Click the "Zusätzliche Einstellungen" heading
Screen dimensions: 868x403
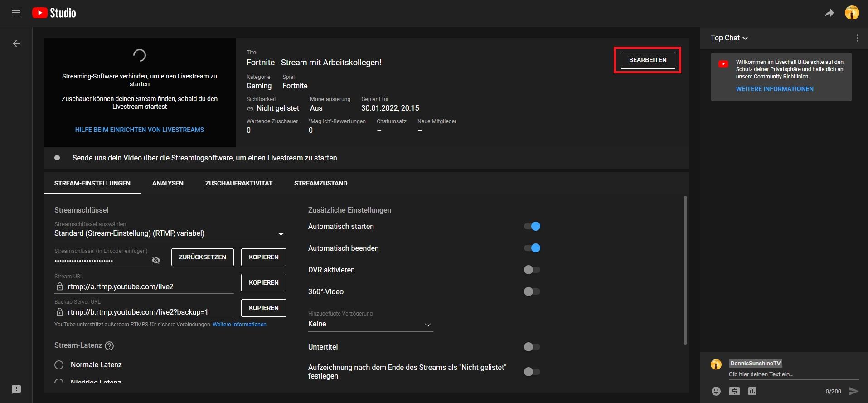point(349,210)
